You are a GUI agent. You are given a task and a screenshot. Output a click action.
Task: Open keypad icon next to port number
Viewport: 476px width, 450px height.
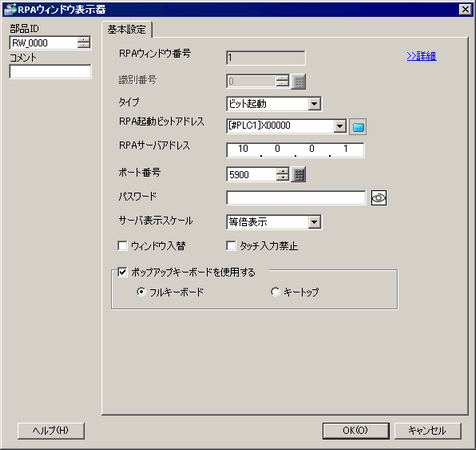click(x=299, y=175)
